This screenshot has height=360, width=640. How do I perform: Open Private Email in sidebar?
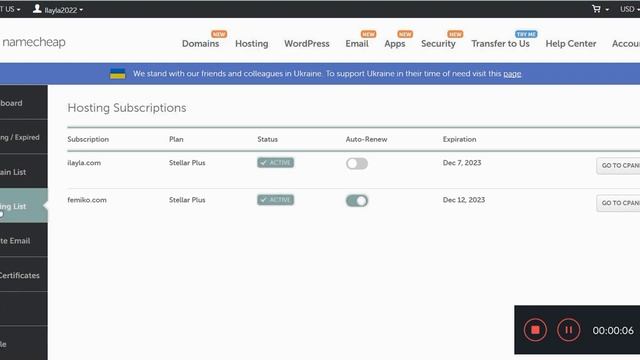pyautogui.click(x=24, y=240)
